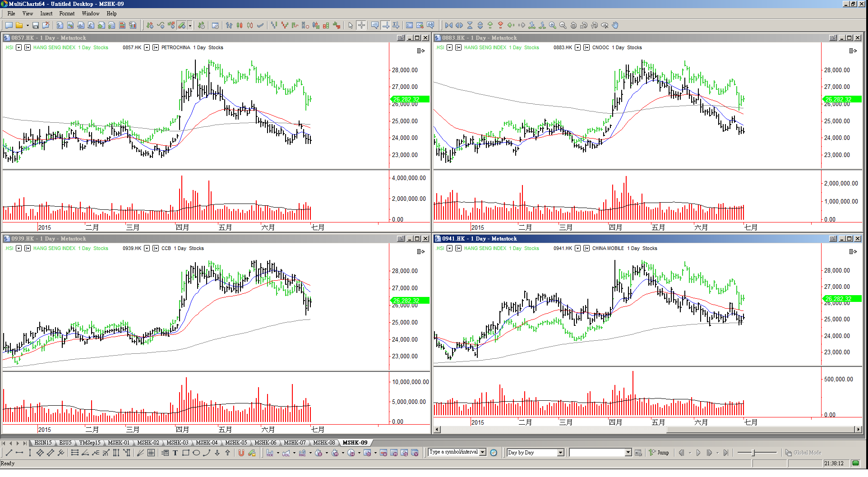
Task: Click the Zoom Out magnifier icon
Action: (x=563, y=26)
